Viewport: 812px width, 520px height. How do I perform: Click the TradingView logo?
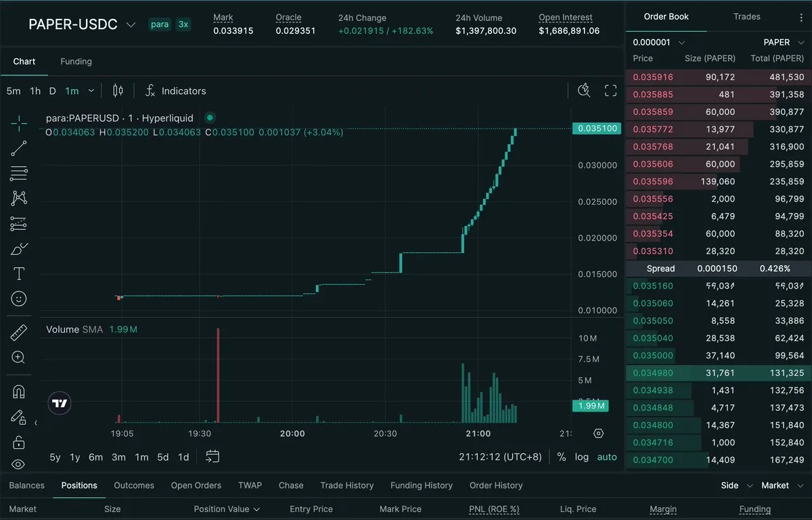pos(60,404)
